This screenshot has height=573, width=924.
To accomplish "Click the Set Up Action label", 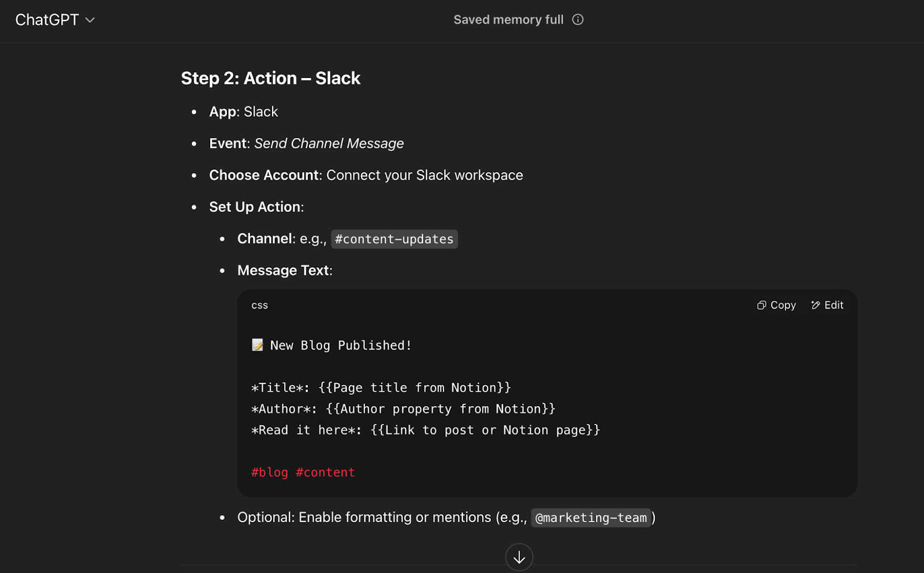I will [256, 207].
